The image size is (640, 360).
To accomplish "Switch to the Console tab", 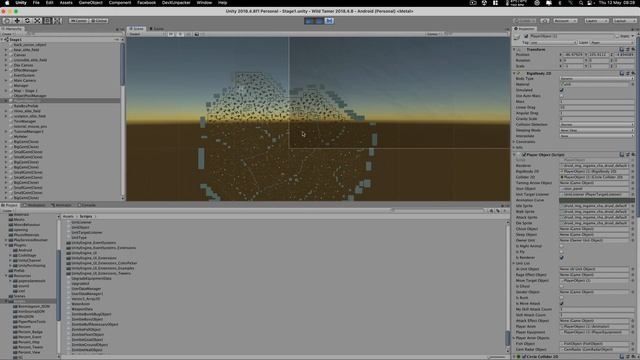I will (x=87, y=205).
